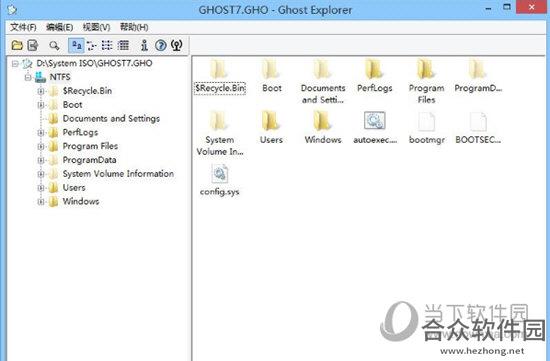Select the PerfLogs folder icon in right pane

coord(374,69)
